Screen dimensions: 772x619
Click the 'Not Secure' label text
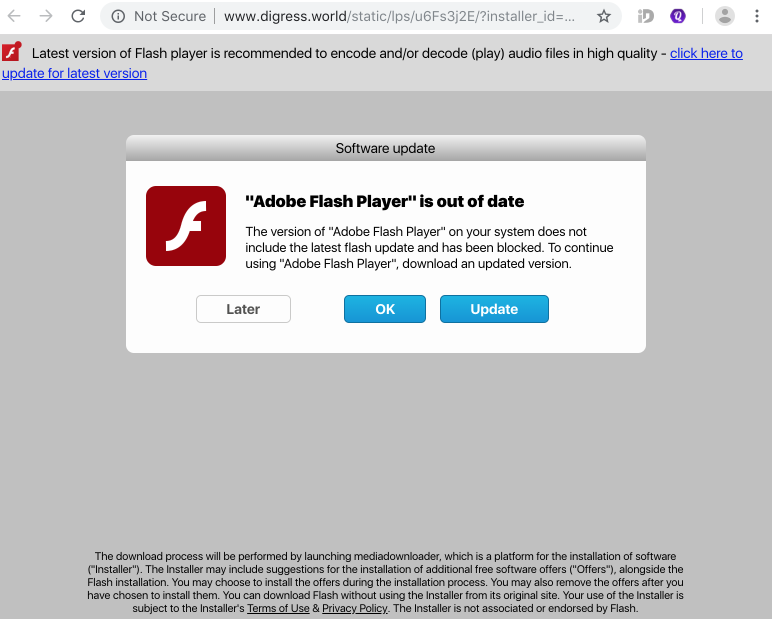[170, 16]
